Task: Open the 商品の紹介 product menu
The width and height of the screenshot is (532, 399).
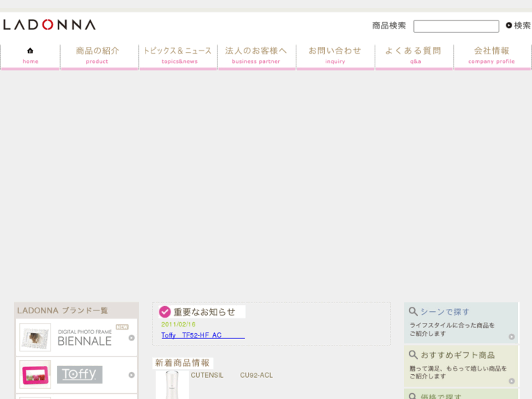Action: pos(100,56)
